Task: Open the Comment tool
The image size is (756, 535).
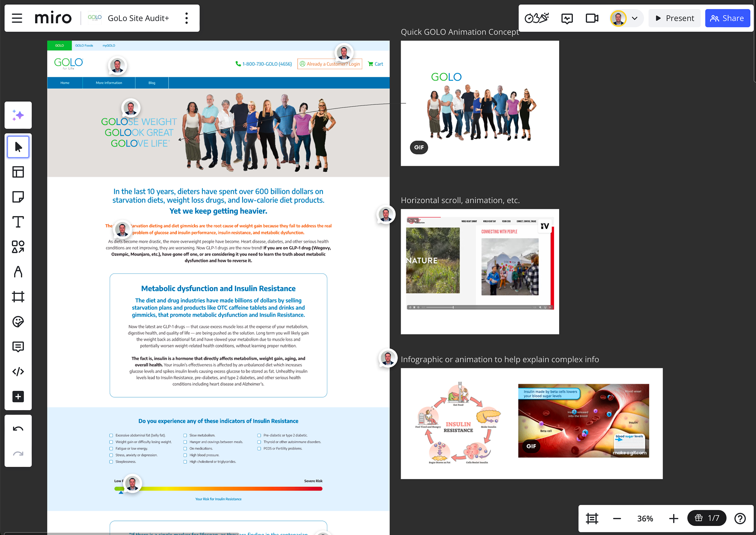Action: pos(18,347)
